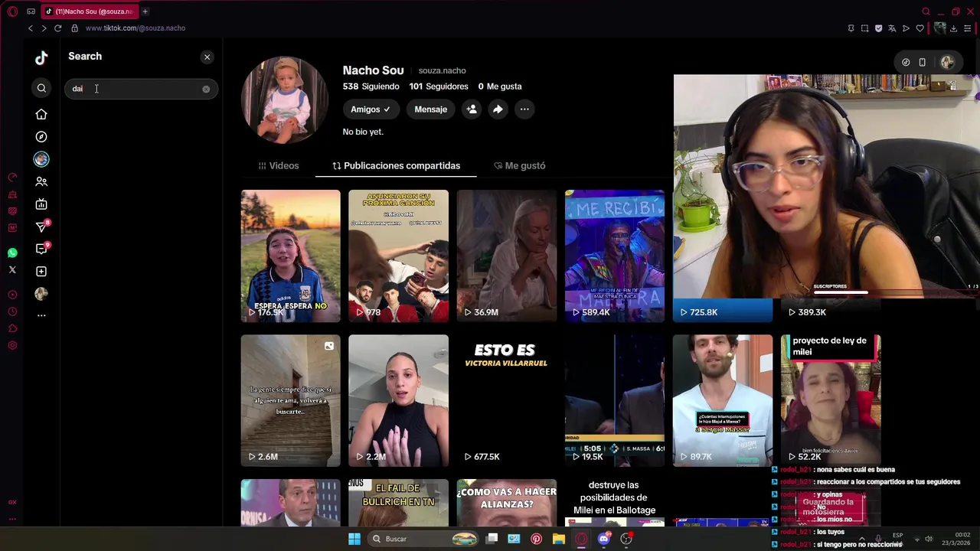980x551 pixels.
Task: Open the 'proyecto de ley de milei' video
Action: [831, 400]
